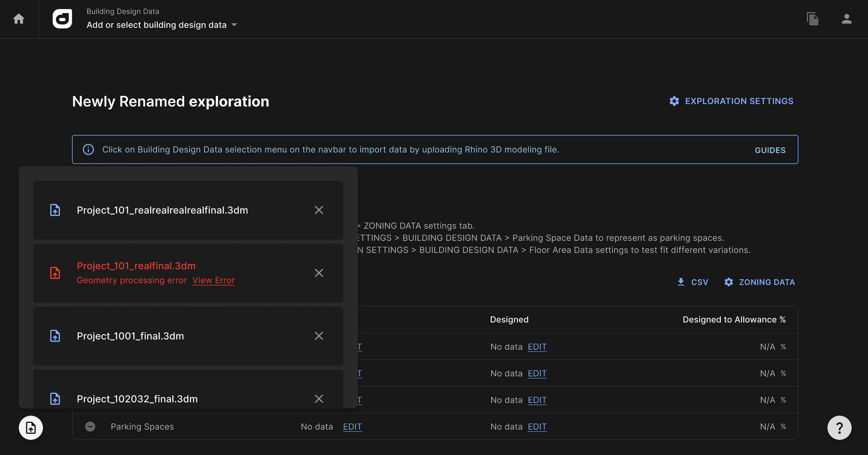The width and height of the screenshot is (868, 455).
Task: Toggle the minus circle beside Parking Spaces
Action: click(x=90, y=427)
